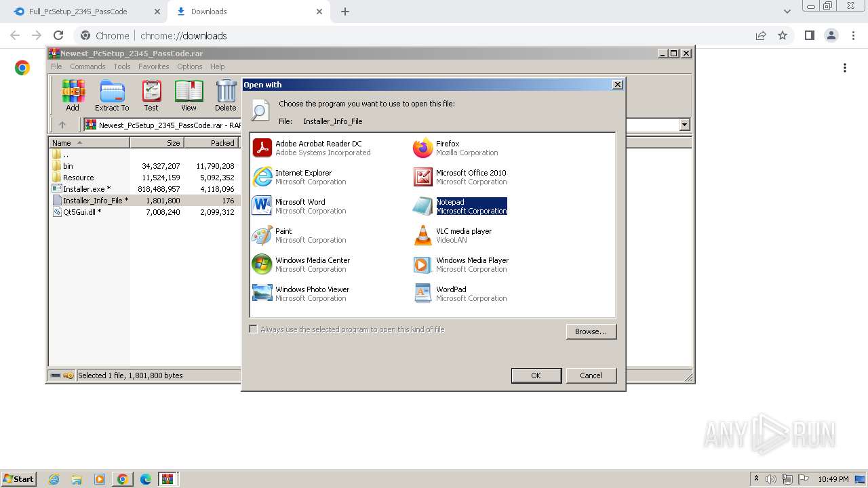Viewport: 868px width, 488px height.
Task: Select Installer.exe file row
Action: (144, 189)
